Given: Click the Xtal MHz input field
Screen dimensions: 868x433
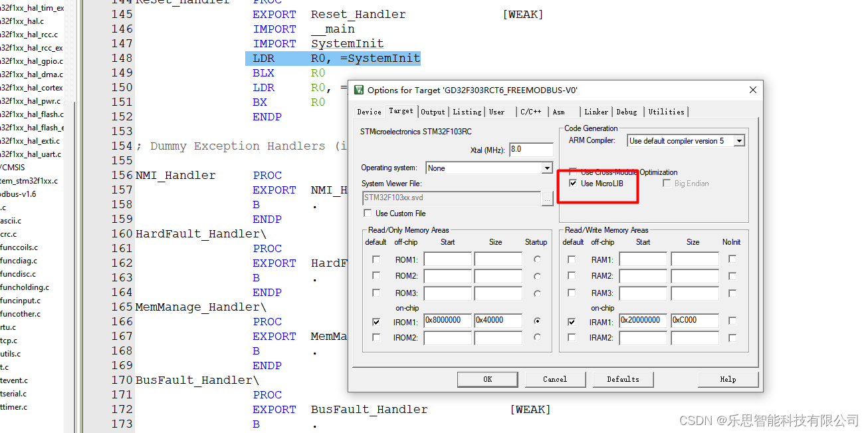Looking at the screenshot, I should (530, 149).
